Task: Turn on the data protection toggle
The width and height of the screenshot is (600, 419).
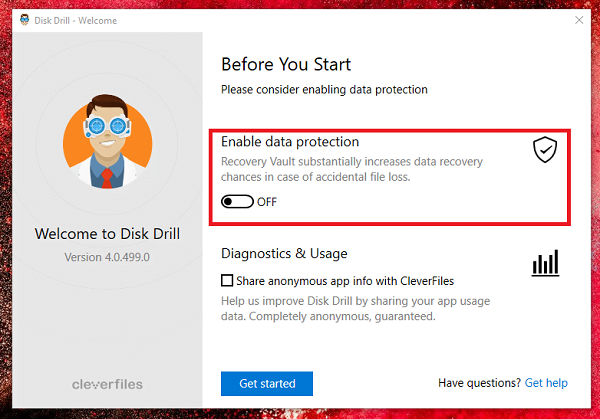Action: pyautogui.click(x=237, y=202)
